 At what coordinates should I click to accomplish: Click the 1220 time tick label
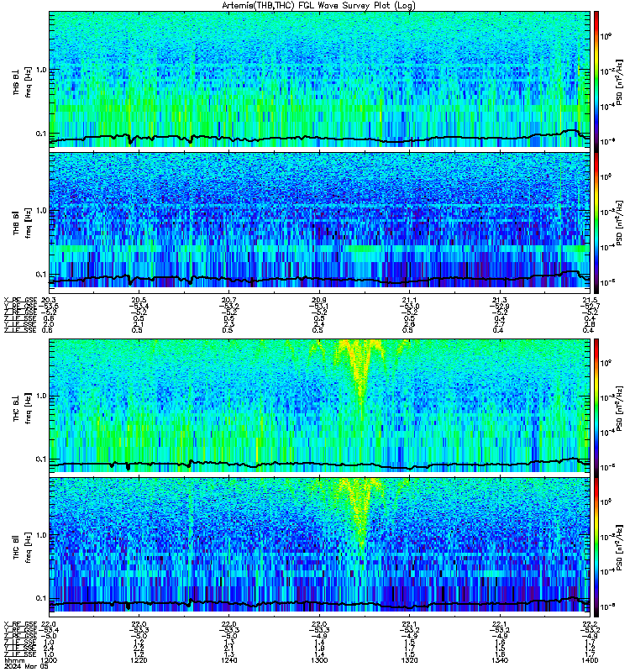click(139, 660)
